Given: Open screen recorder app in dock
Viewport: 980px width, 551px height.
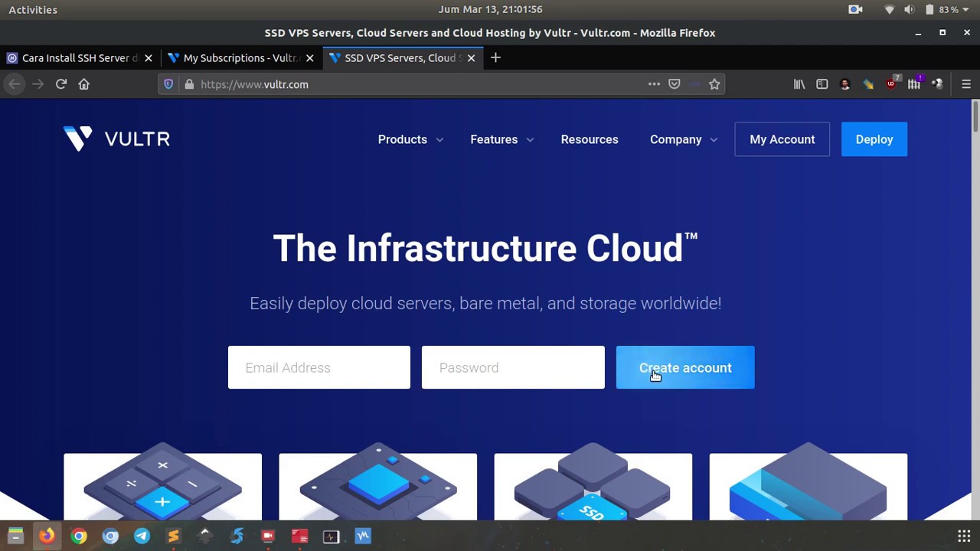Looking at the screenshot, I should pyautogui.click(x=268, y=536).
